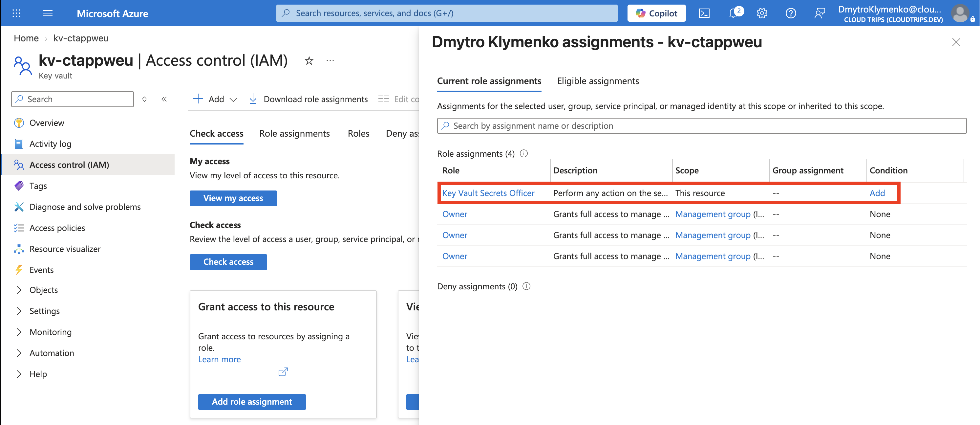This screenshot has height=425, width=980.
Task: Launch Cloud Shell from the top bar
Action: [x=704, y=13]
